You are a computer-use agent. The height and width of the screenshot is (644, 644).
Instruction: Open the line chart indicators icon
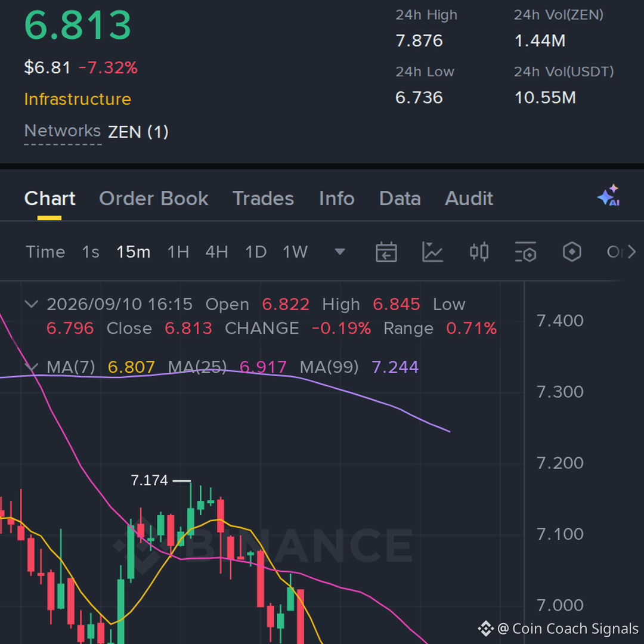click(x=432, y=252)
